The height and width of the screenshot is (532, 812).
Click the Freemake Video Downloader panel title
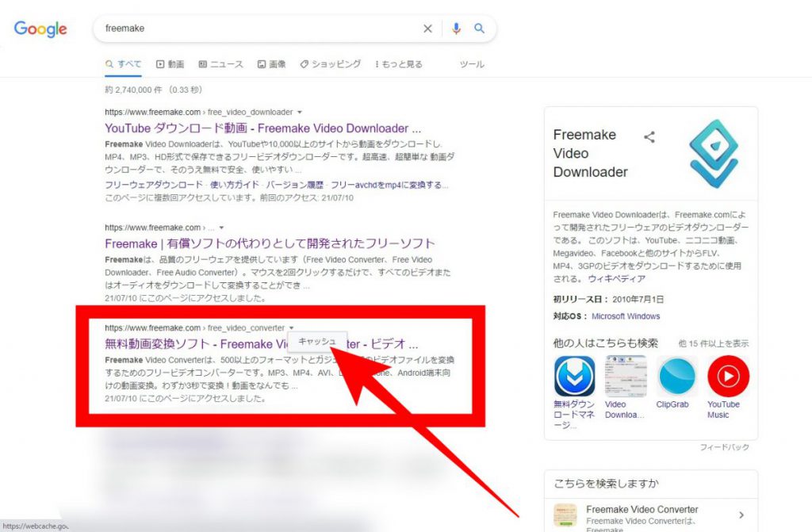point(590,153)
